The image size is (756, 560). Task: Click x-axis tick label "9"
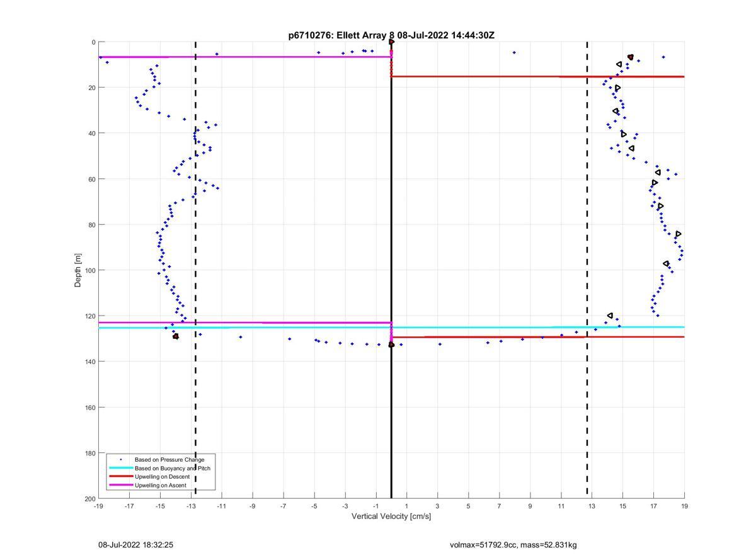(x=530, y=506)
